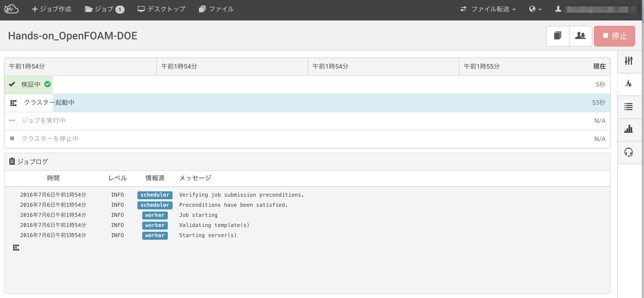Stop the job with 停止 button
The height and width of the screenshot is (298, 644).
[614, 36]
